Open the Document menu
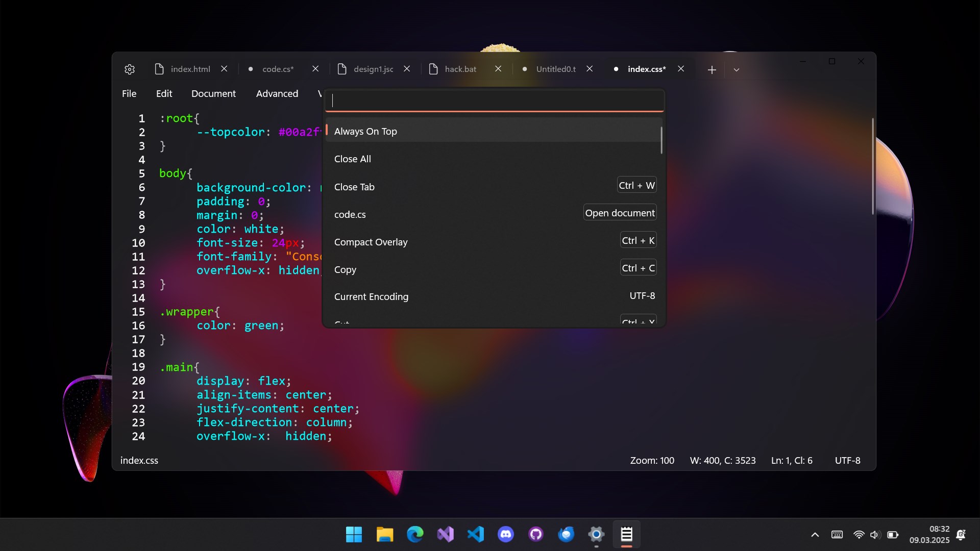Image resolution: width=980 pixels, height=551 pixels. pyautogui.click(x=213, y=94)
